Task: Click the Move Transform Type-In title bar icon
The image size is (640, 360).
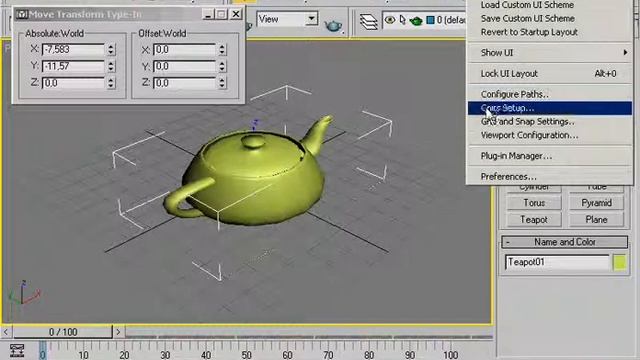Action: tap(22, 15)
